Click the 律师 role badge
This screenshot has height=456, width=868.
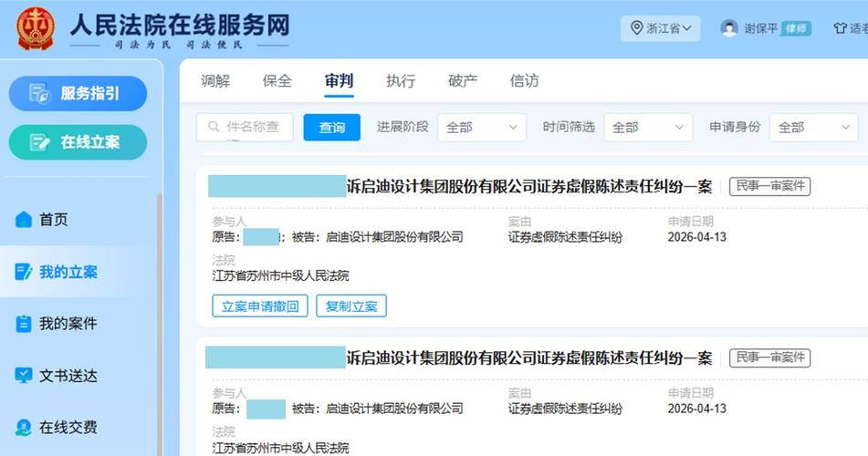796,28
